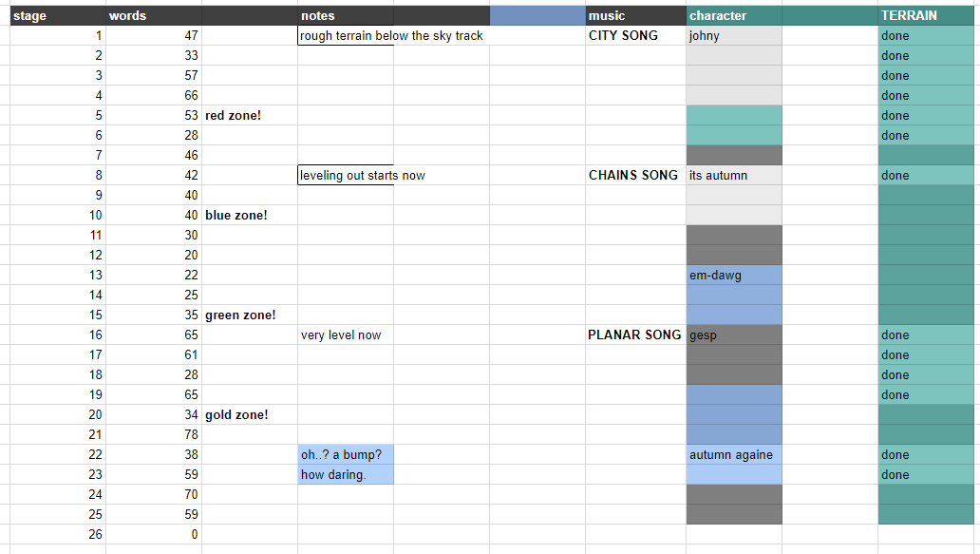Select the 'johny' character cell
Image resolution: width=980 pixels, height=554 pixels.
(x=733, y=36)
